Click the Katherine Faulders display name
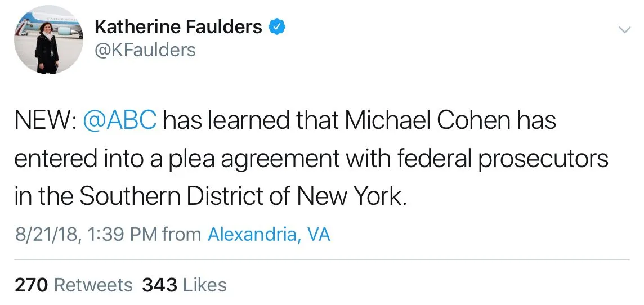The height and width of the screenshot is (305, 644). click(x=178, y=26)
